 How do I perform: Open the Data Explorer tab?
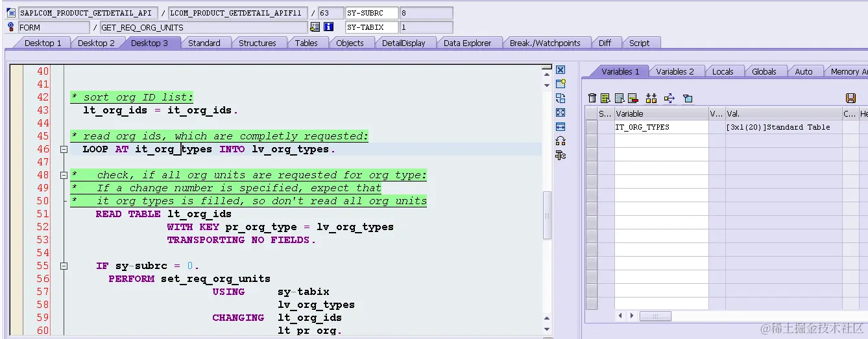[x=468, y=43]
